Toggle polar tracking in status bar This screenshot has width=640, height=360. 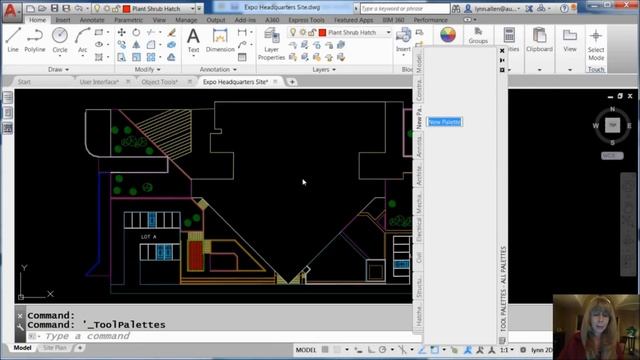point(382,350)
